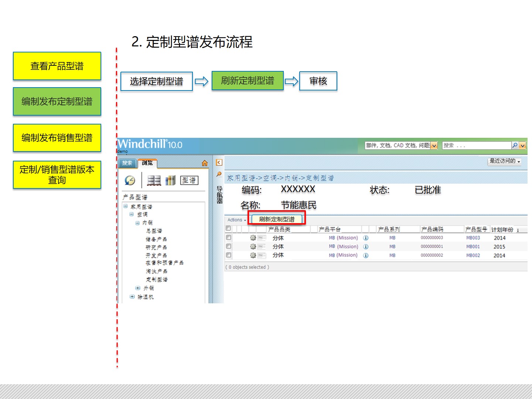Open the 最近访问的 dropdown
Image resolution: width=532 pixels, height=399 pixels.
(504, 161)
